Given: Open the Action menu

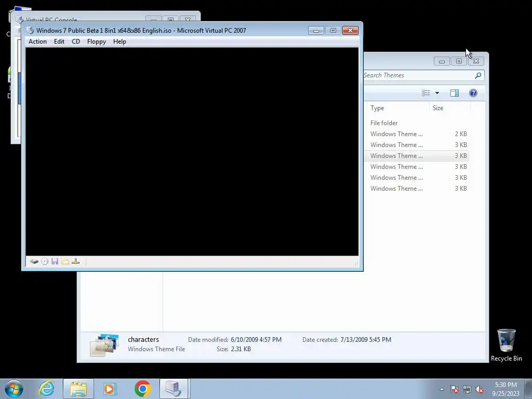Looking at the screenshot, I should coord(37,42).
